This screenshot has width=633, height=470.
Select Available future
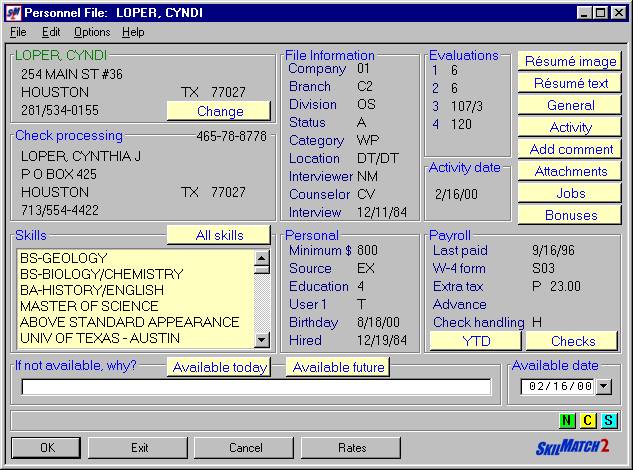tap(338, 367)
